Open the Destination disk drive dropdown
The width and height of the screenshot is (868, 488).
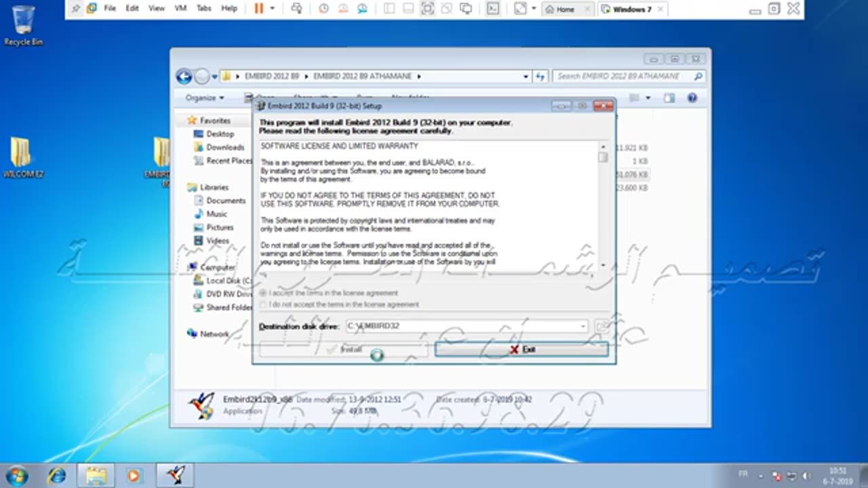coord(583,326)
